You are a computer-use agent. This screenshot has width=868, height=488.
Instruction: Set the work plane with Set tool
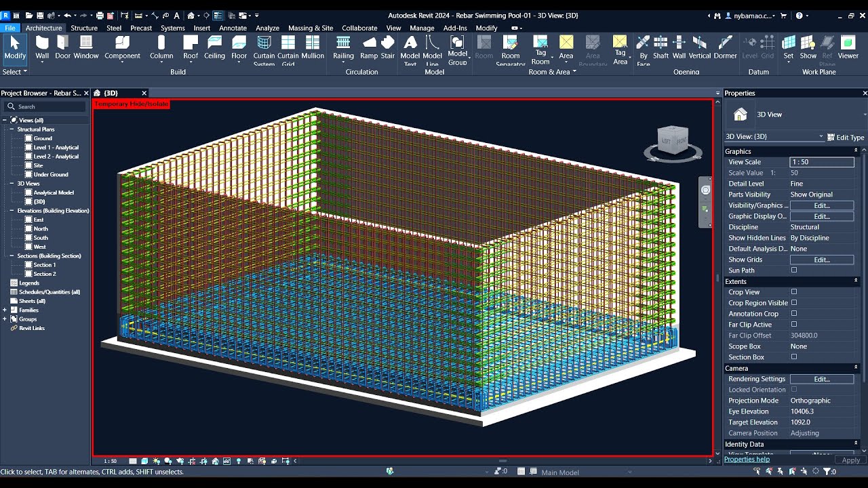(x=789, y=47)
